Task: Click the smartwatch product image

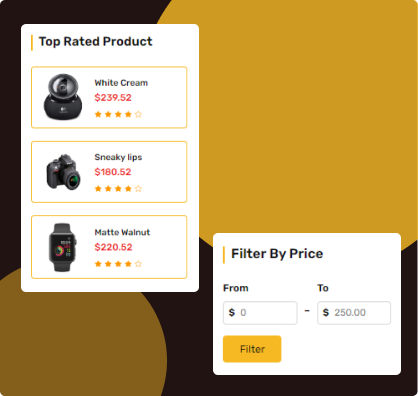Action: point(63,247)
